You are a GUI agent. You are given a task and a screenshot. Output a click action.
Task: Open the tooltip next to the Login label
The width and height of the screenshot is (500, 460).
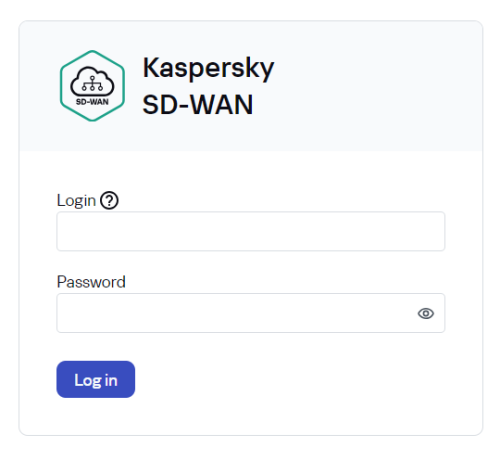click(109, 200)
